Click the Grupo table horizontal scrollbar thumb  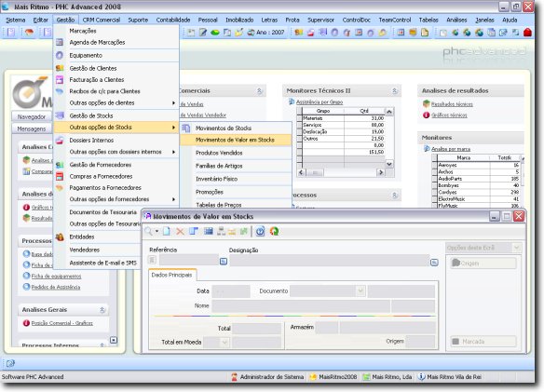point(315,172)
